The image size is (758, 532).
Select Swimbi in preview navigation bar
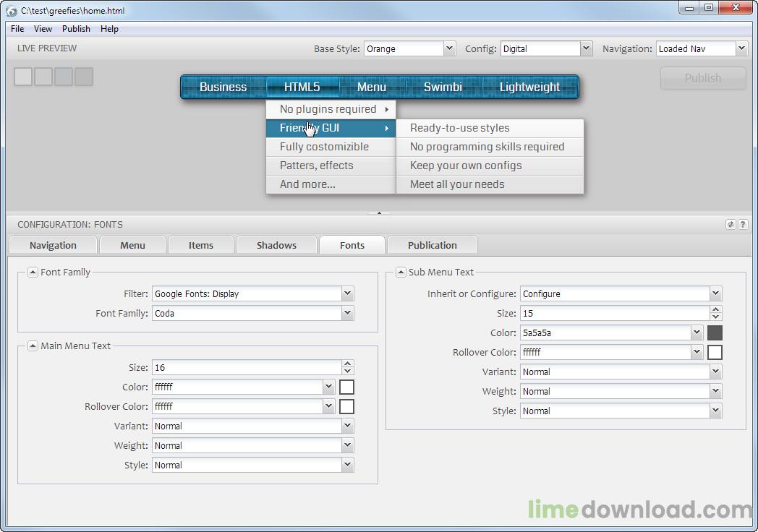(x=443, y=87)
